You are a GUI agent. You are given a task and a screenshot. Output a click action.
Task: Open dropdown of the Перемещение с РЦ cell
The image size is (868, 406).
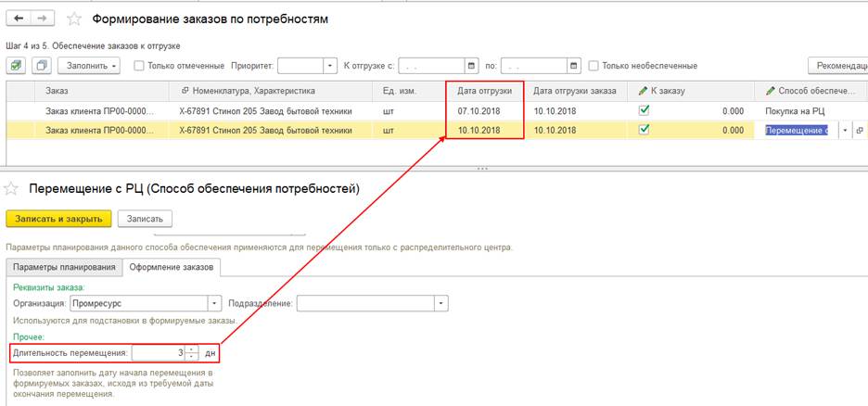coord(846,131)
